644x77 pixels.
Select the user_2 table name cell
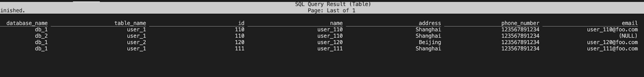137,42
